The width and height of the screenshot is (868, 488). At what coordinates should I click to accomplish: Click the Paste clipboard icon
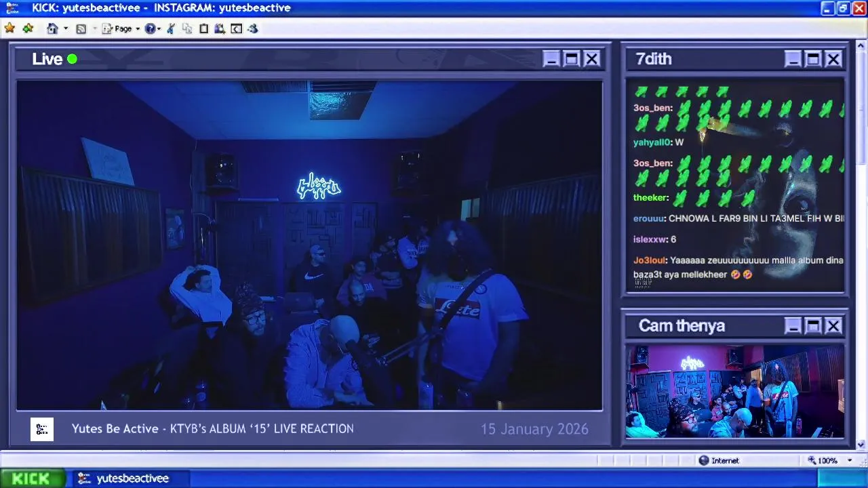203,28
